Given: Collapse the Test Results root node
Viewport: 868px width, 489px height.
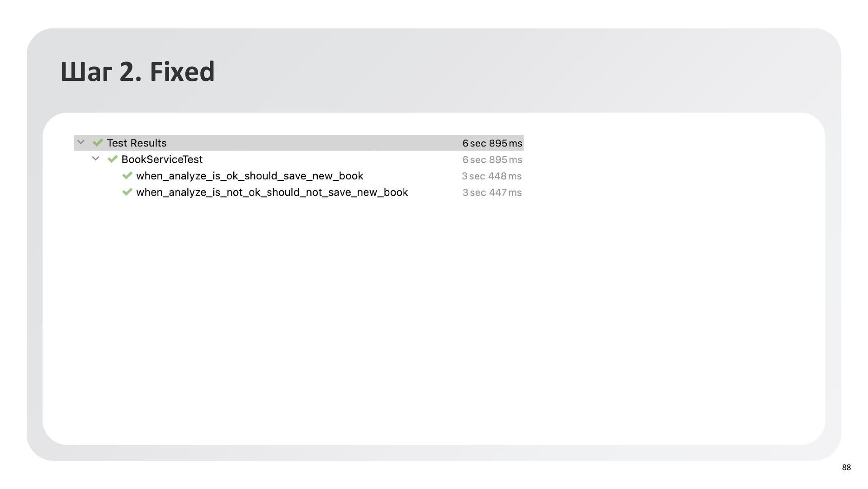Looking at the screenshot, I should point(81,142).
